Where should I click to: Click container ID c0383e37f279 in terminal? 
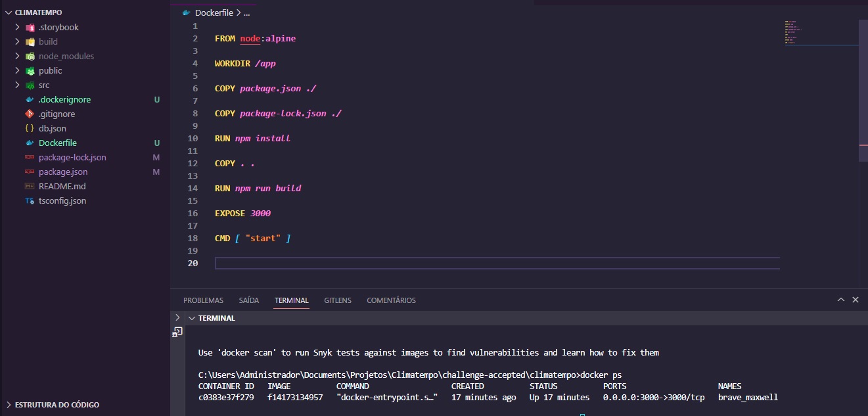(226, 398)
